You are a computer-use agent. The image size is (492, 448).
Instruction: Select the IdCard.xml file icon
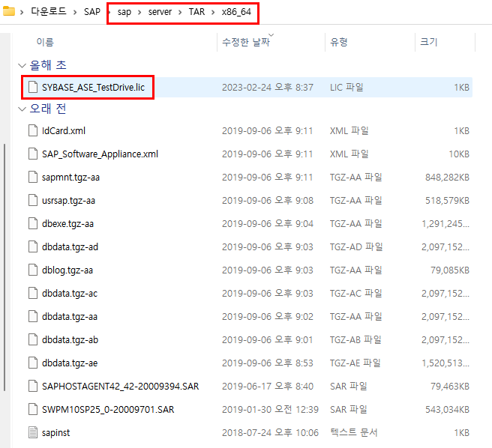click(x=33, y=130)
